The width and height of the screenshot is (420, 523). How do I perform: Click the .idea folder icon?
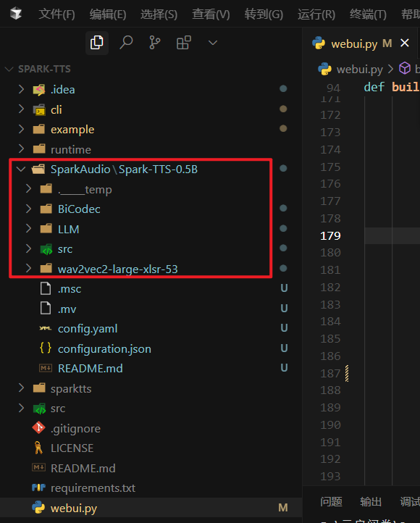(39, 89)
